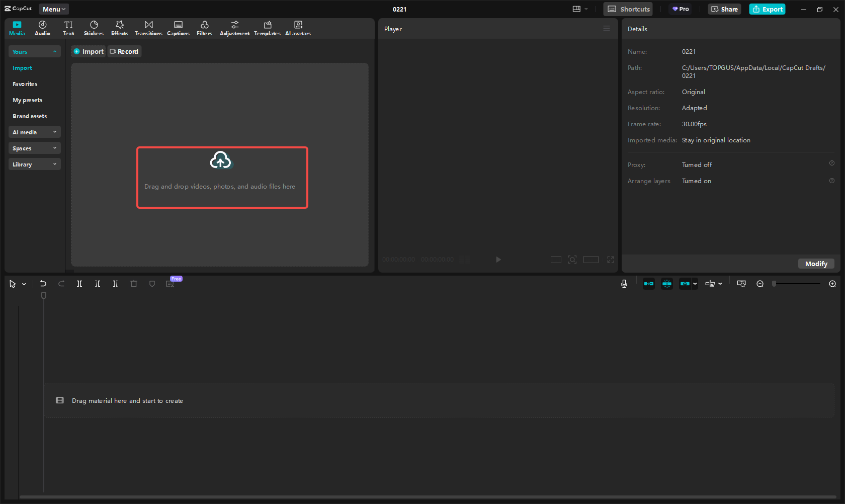Go to the Stickers tab

(94, 28)
